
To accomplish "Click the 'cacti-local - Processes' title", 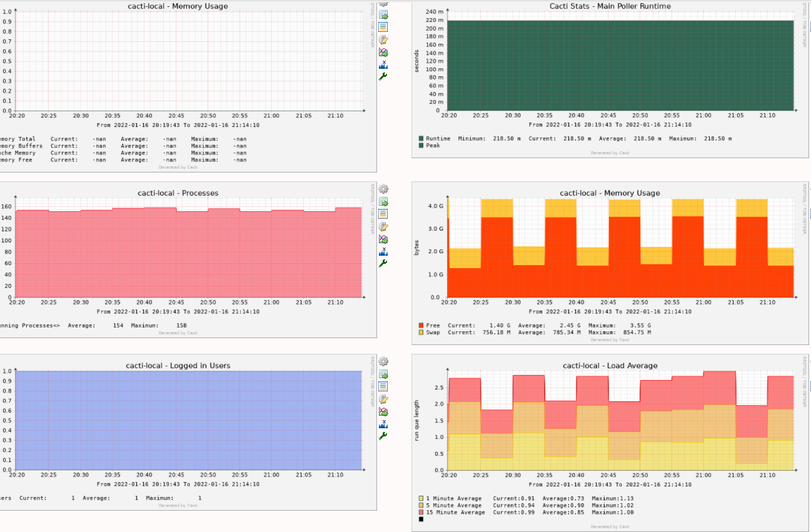I will [x=178, y=193].
